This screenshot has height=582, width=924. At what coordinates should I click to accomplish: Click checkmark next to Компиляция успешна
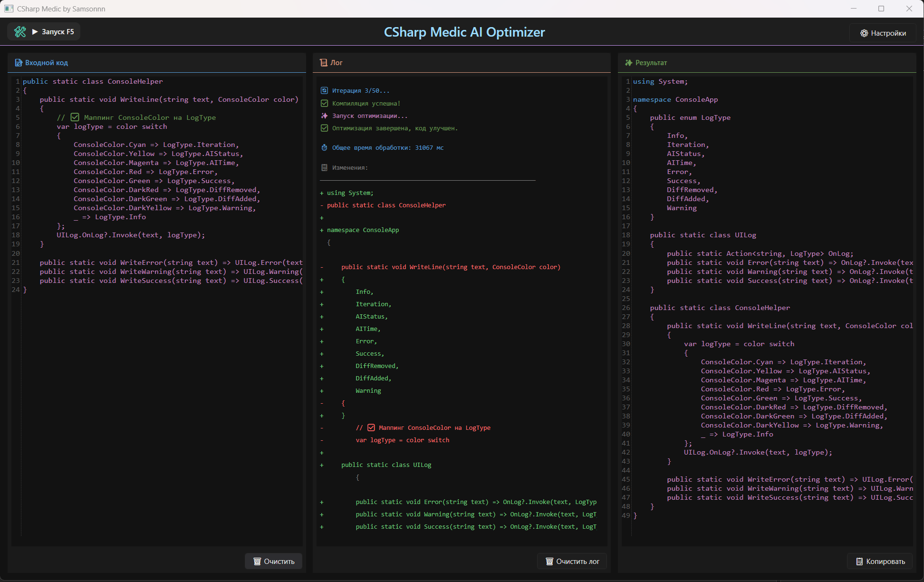click(x=324, y=103)
